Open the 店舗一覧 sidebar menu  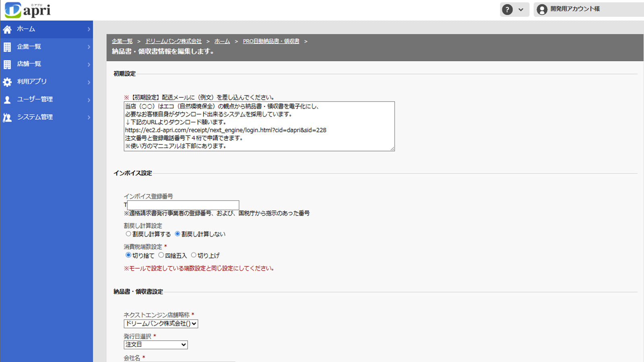point(46,64)
